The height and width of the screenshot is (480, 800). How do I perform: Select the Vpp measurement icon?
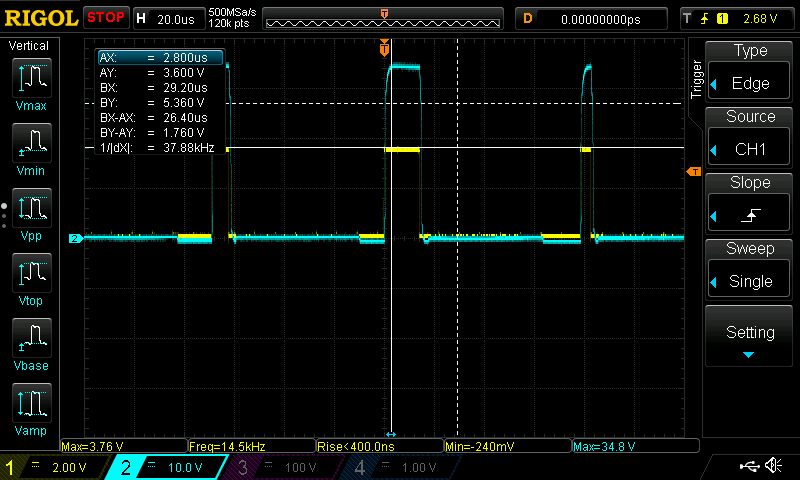[32, 208]
